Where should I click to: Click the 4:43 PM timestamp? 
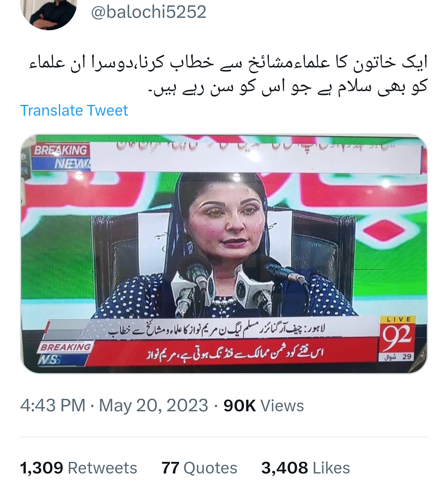(x=53, y=405)
